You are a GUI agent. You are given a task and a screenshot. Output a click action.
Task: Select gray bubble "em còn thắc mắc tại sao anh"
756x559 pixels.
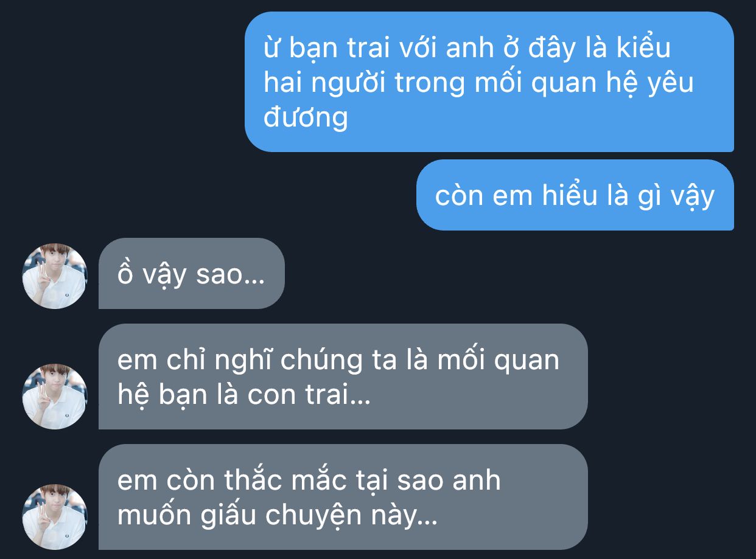tap(343, 497)
